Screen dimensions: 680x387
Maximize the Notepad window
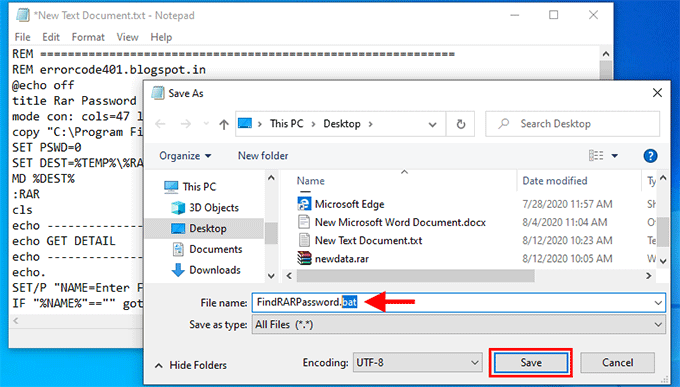[x=553, y=15]
